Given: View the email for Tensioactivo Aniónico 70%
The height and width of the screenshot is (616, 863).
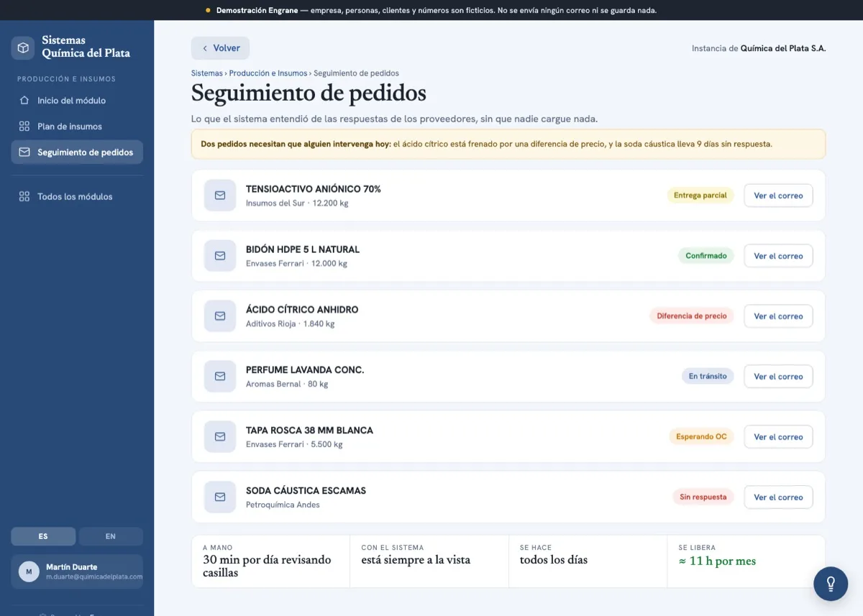Looking at the screenshot, I should [778, 196].
